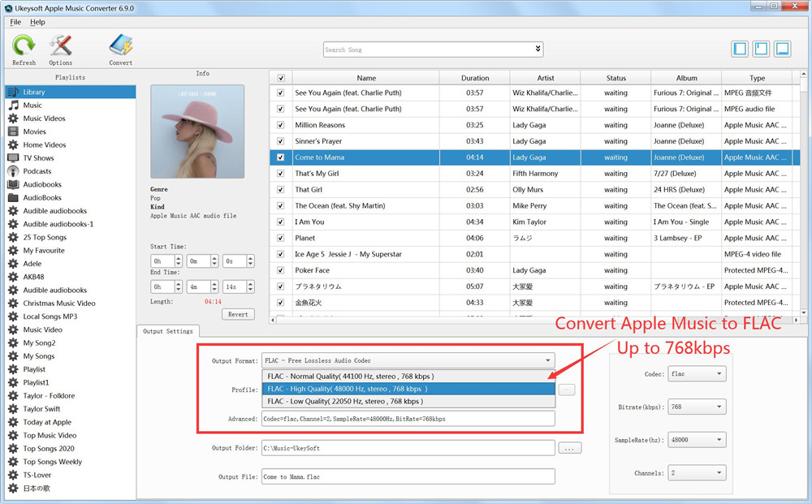Screen dimensions: 812x504
Task: Open Music Videos playlist icon
Action: point(14,118)
